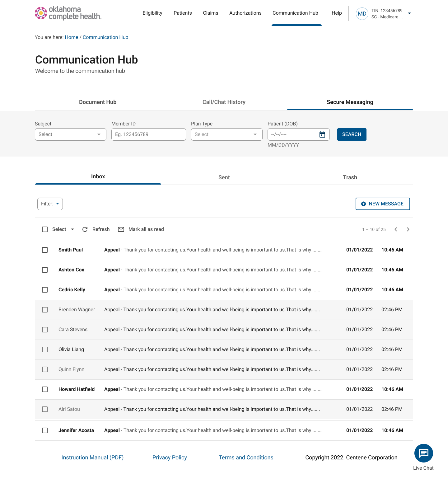The height and width of the screenshot is (493, 448).
Task: Click the Mark all as read envelope icon
Action: pyautogui.click(x=121, y=229)
